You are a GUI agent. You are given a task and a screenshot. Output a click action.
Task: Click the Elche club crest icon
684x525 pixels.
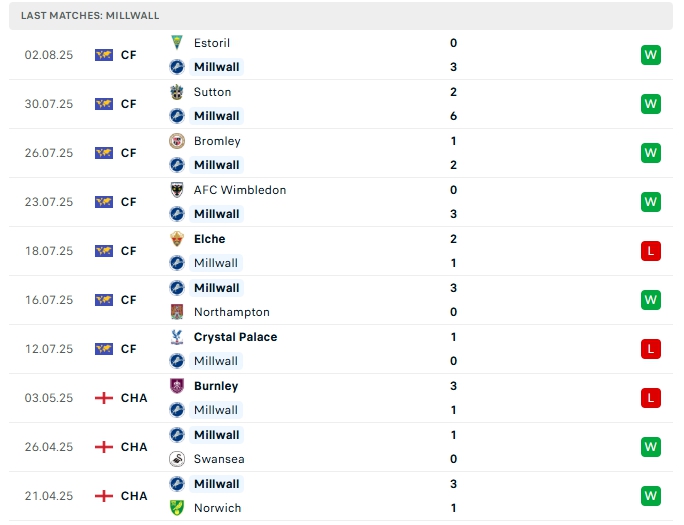pos(177,239)
